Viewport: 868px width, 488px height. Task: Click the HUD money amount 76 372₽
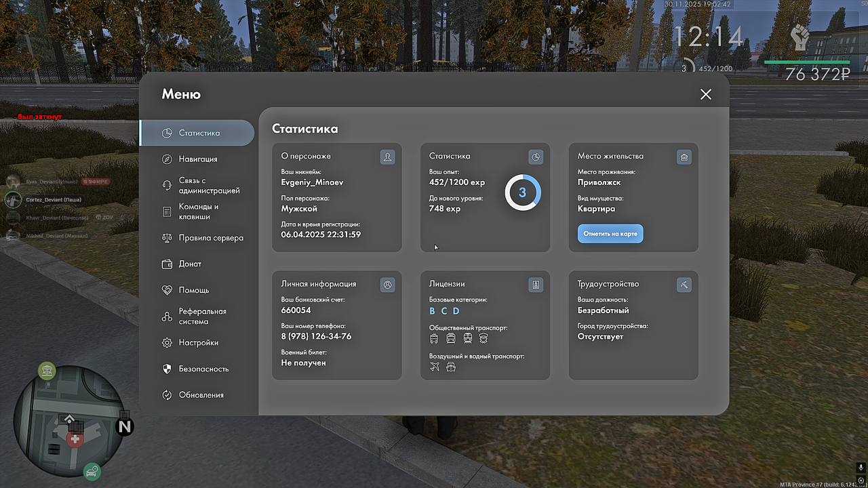[x=818, y=74]
